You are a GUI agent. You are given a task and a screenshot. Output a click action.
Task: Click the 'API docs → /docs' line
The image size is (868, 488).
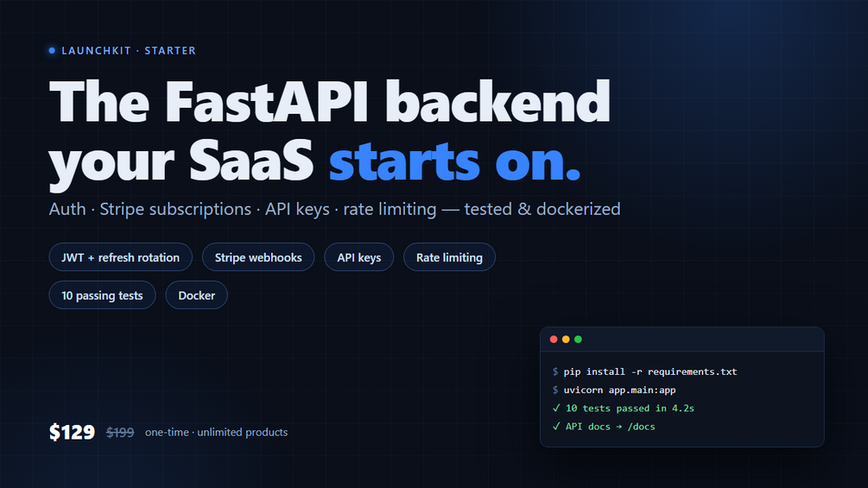point(604,427)
